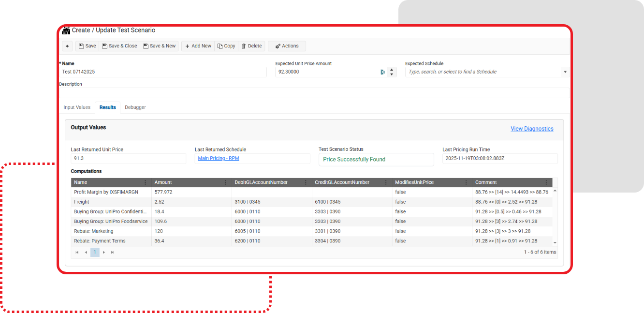Switch to the Input Values tab
Viewport: 644px width, 313px height.
pyautogui.click(x=77, y=107)
